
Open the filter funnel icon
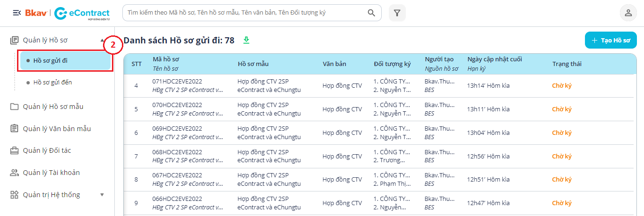tap(397, 13)
